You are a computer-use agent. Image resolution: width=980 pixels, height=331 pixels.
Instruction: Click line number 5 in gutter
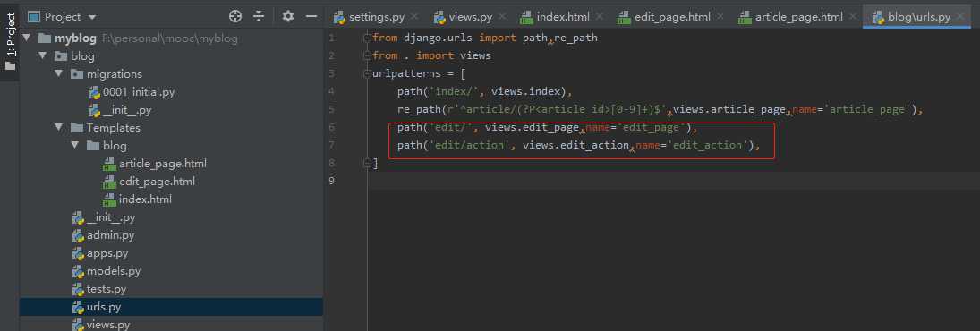(331, 110)
